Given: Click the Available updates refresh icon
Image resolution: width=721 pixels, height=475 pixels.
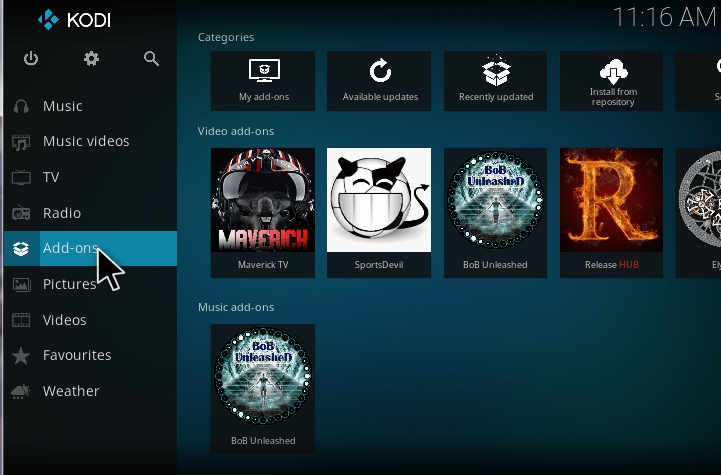Looking at the screenshot, I should click(380, 70).
